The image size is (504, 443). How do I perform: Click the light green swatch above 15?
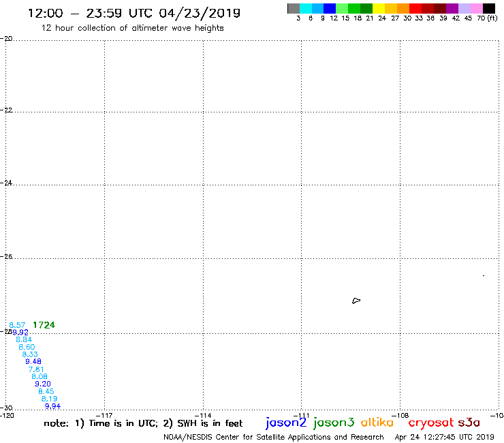(343, 8)
